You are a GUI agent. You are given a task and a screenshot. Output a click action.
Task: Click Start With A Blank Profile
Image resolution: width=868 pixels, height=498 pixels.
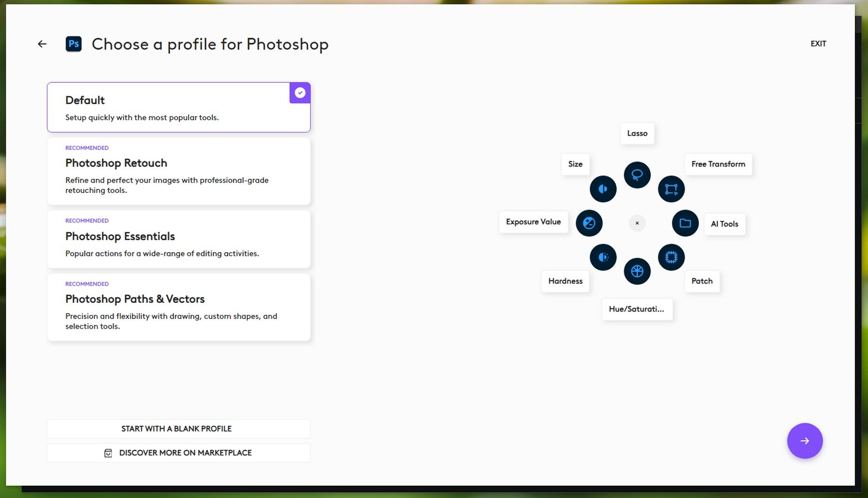179,429
